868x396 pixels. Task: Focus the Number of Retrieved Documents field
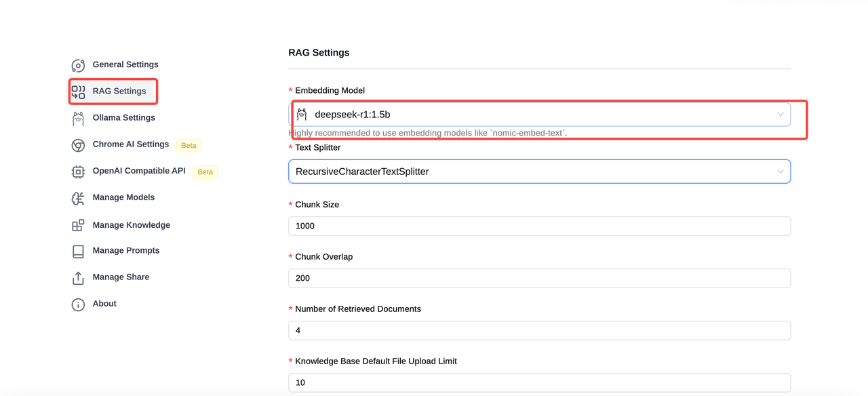pos(539,330)
